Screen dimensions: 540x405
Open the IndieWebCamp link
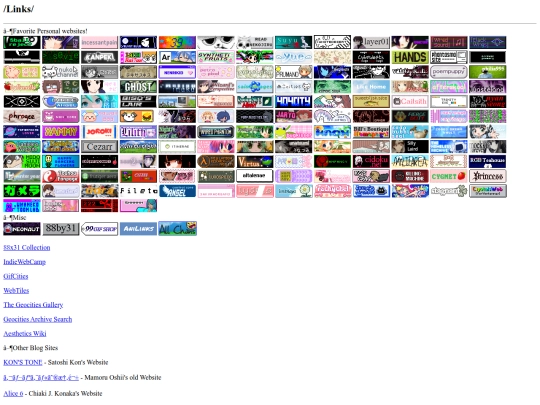pyautogui.click(x=24, y=262)
